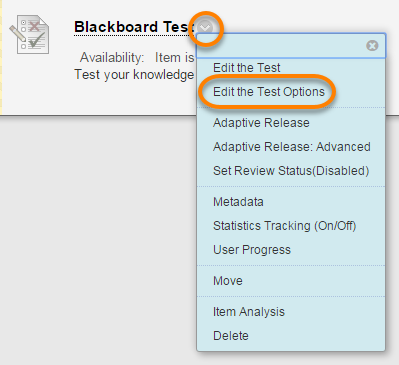Open Item Analysis
The height and width of the screenshot is (365, 399).
[x=249, y=312]
